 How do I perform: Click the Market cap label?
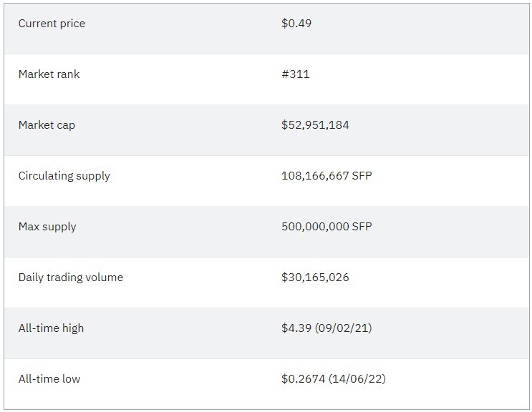pos(47,125)
